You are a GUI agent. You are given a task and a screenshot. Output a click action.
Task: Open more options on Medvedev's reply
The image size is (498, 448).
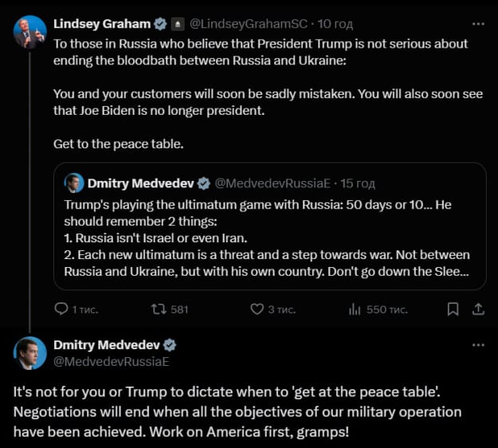[478, 345]
